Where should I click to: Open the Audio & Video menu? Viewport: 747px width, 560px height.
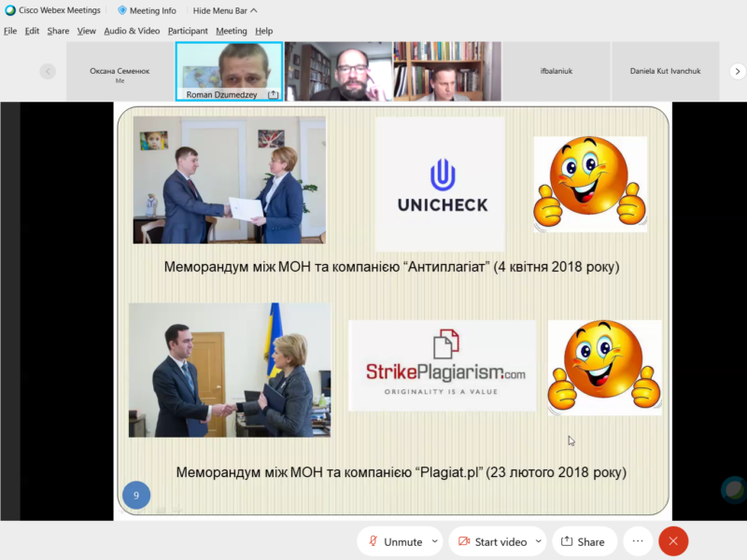[132, 31]
